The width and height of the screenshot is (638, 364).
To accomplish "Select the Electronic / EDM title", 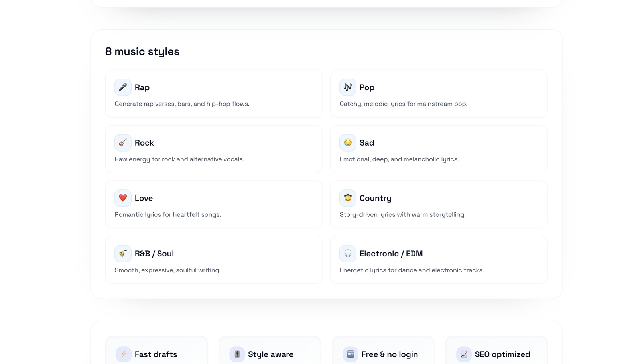I will (x=391, y=254).
